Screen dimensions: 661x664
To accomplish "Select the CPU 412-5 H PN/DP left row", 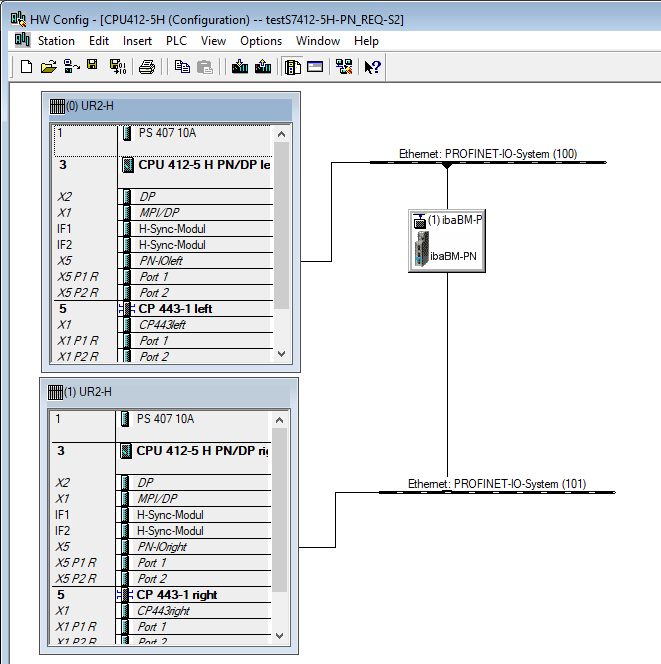I will point(200,165).
